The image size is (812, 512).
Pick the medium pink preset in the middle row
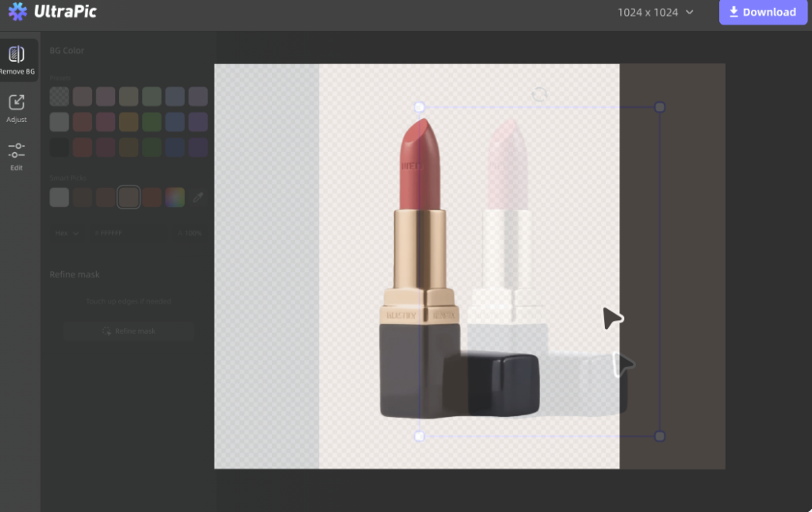click(105, 121)
